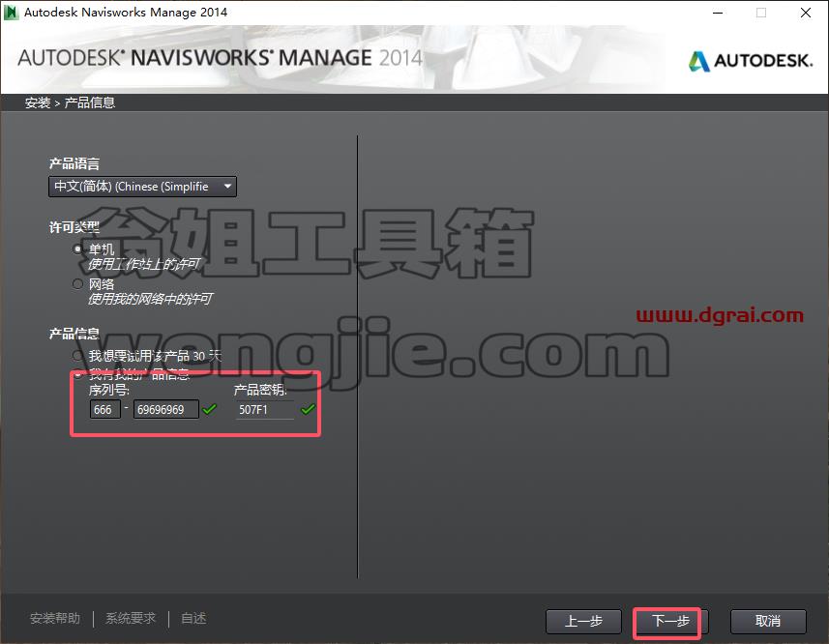Click the product key field 507F1
The image size is (829, 644).
point(264,409)
